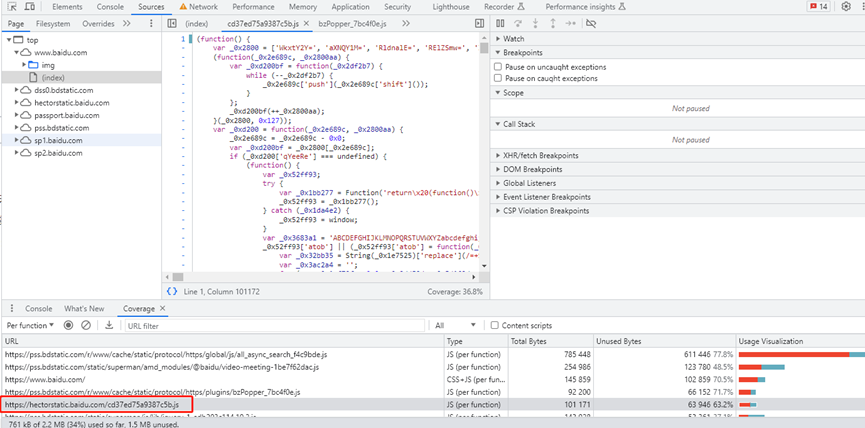This screenshot has width=865, height=428.
Task: Click the export coverage download icon
Action: click(x=107, y=325)
